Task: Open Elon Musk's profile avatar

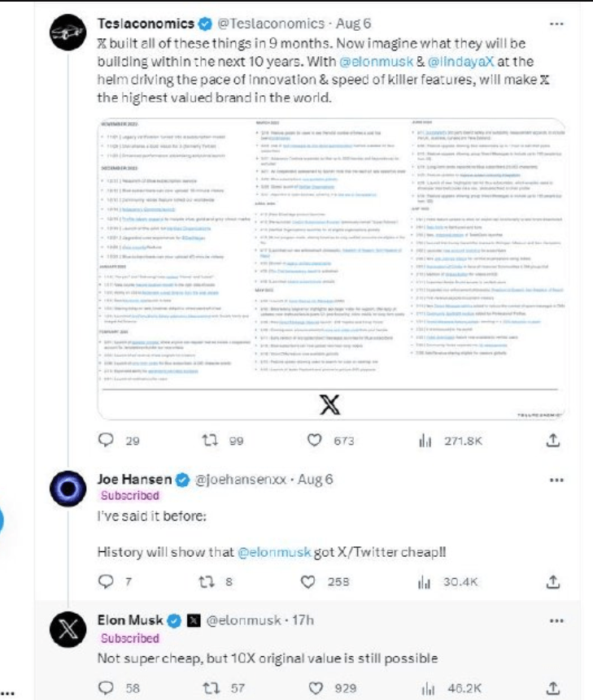Action: click(x=69, y=629)
